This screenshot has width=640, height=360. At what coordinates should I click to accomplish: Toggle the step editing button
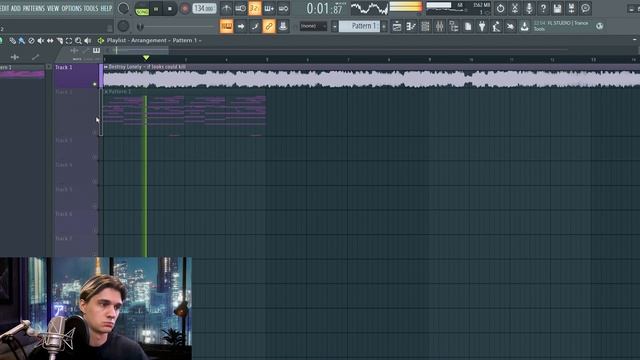255,26
